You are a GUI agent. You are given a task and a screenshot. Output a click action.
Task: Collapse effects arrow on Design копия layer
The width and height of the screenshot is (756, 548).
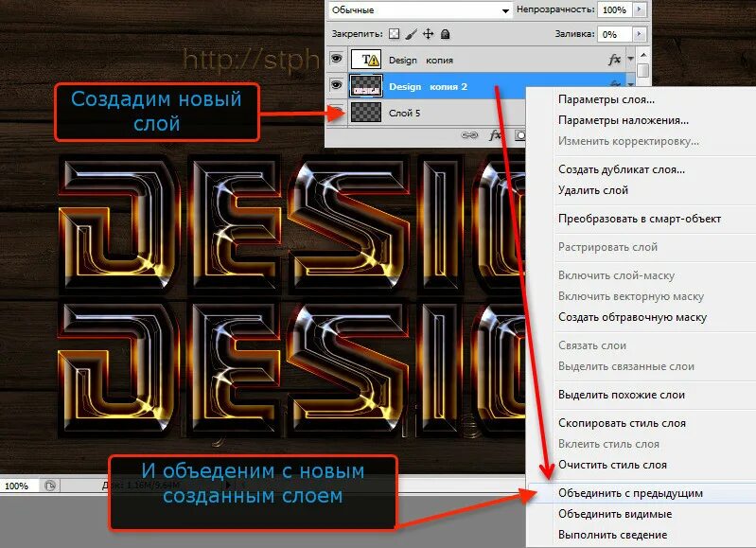(x=631, y=59)
